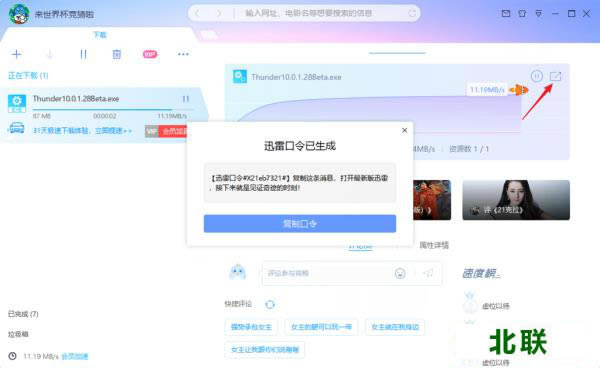Click the comment avatar beside the input box
600x368 pixels.
(x=238, y=272)
